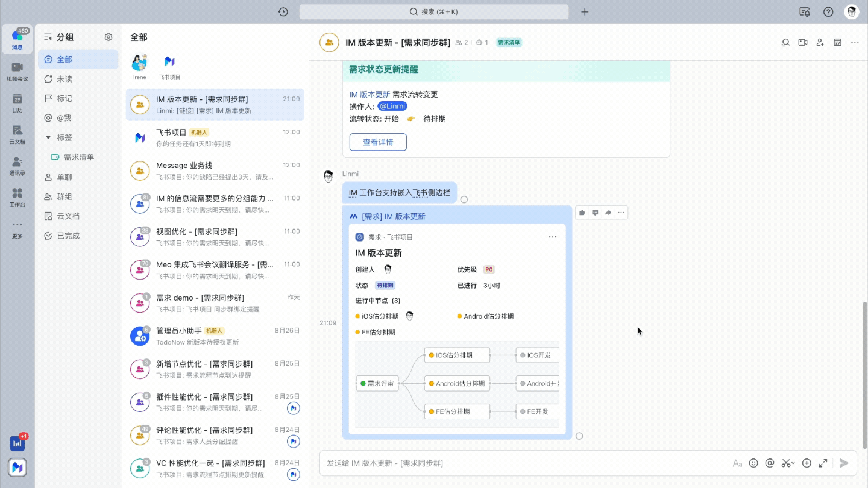The height and width of the screenshot is (488, 868).
Task: Reply to the message using the reply icon
Action: pos(595,213)
